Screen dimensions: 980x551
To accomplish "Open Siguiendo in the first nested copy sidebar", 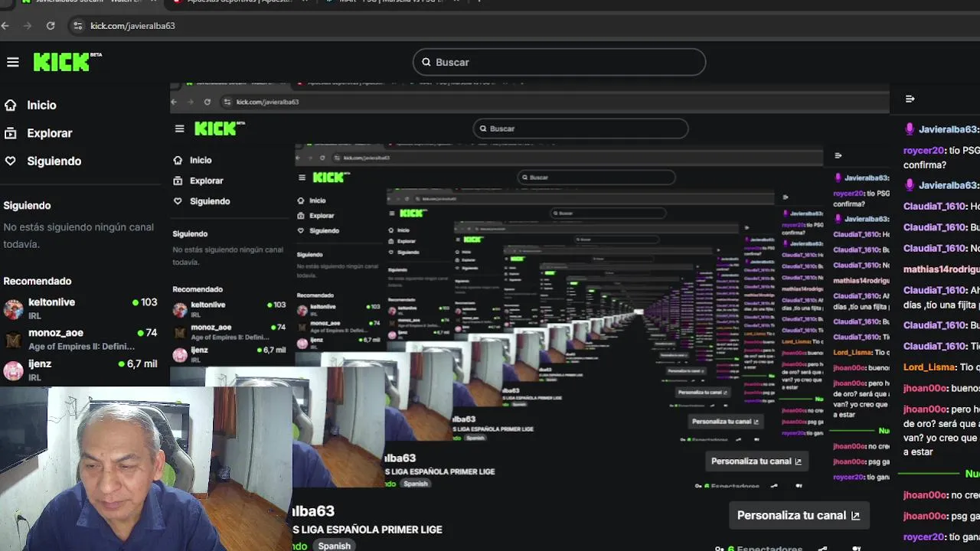I will (210, 201).
